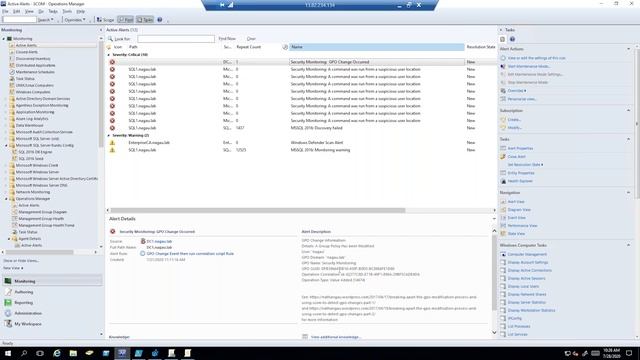Collapse the Severity Warning group
This screenshot has width=640, height=360.
(109, 136)
